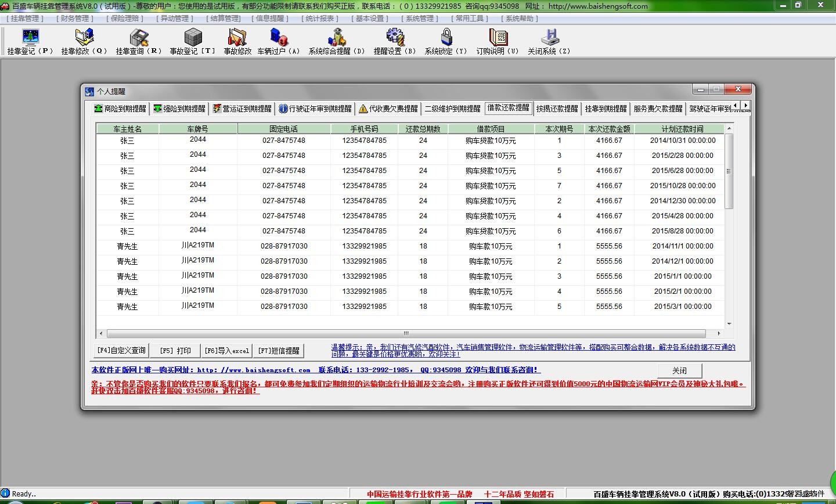Click 关闭系统 (Z) toolbar icon
The image size is (836, 504).
[549, 42]
